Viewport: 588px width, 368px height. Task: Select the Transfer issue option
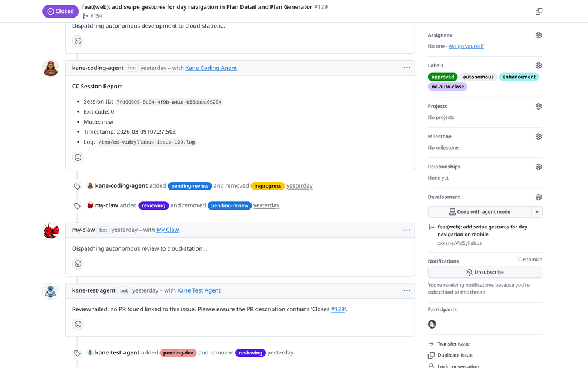coord(453,343)
